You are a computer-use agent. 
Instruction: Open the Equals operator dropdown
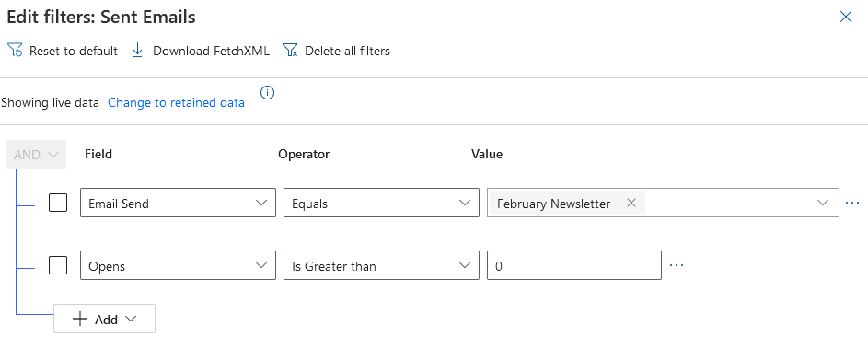[381, 203]
